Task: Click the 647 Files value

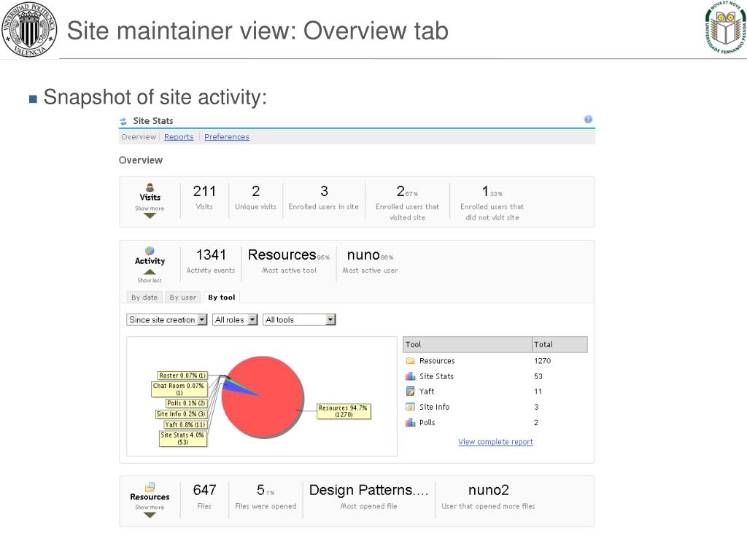Action: (x=204, y=490)
